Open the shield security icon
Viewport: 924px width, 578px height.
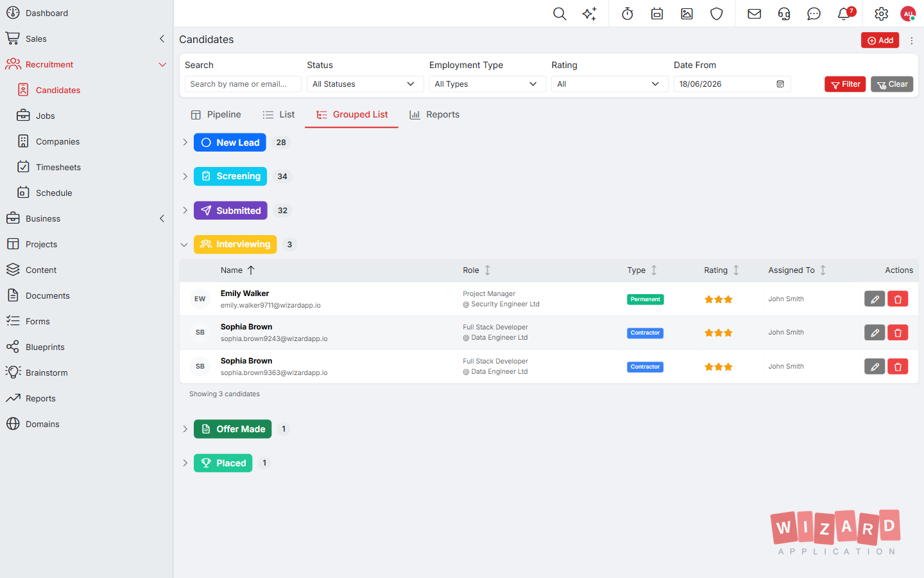717,13
